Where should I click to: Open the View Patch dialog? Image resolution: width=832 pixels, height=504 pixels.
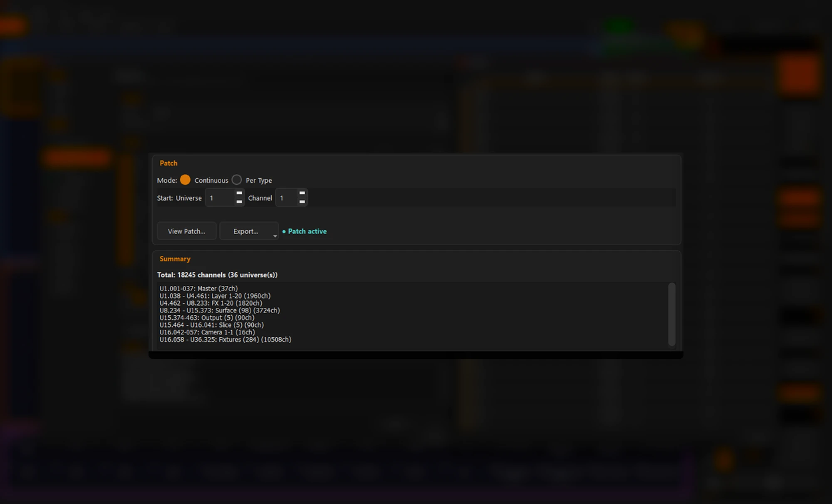186,231
